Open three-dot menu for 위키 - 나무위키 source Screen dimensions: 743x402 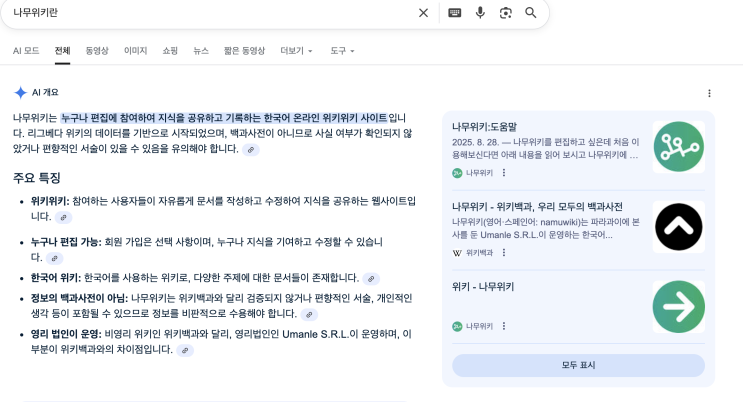point(504,326)
